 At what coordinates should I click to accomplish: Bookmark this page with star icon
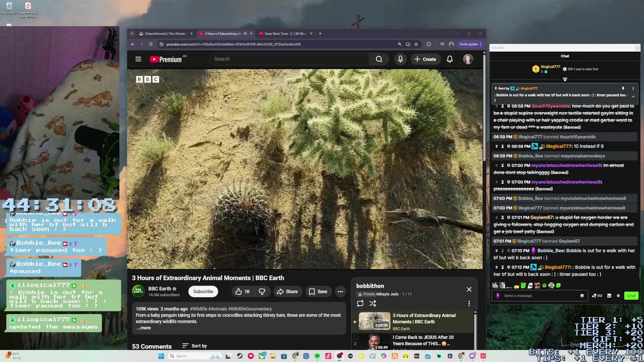[x=416, y=44]
